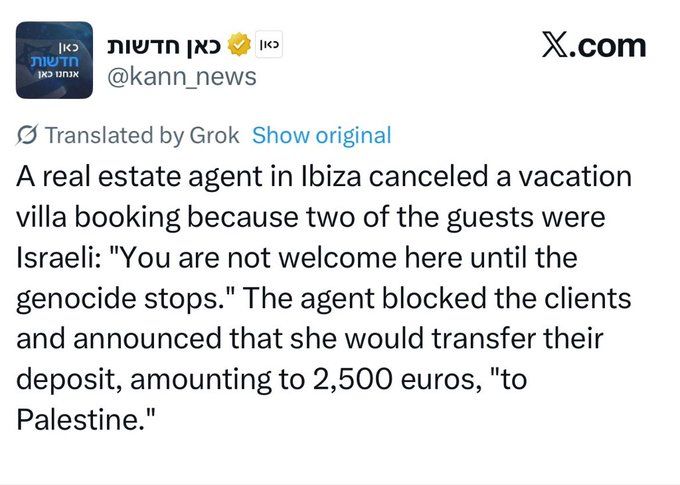Open the כאן חדשות display name

point(164,45)
